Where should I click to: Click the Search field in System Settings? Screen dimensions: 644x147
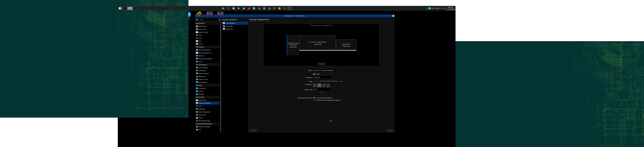click(208, 20)
